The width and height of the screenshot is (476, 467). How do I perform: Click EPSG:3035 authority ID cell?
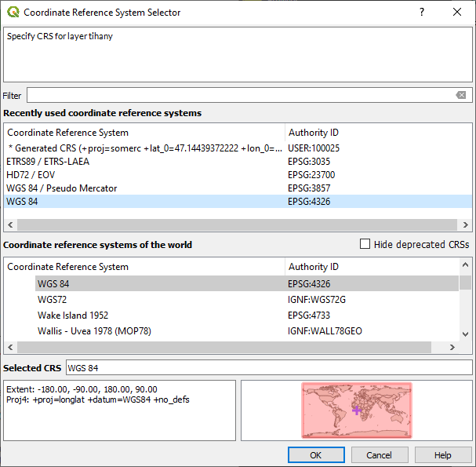[309, 162]
